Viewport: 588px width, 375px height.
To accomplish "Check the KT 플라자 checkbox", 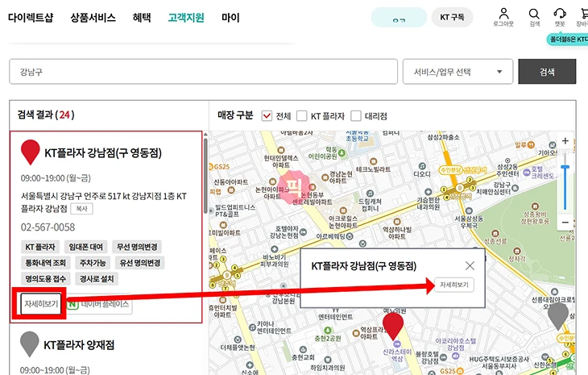I will (x=301, y=116).
